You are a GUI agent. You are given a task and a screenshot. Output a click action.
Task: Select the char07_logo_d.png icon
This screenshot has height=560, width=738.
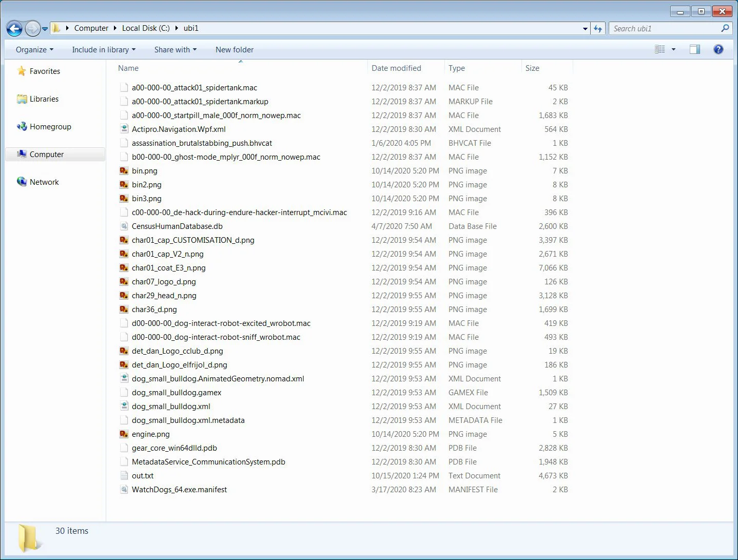click(124, 282)
